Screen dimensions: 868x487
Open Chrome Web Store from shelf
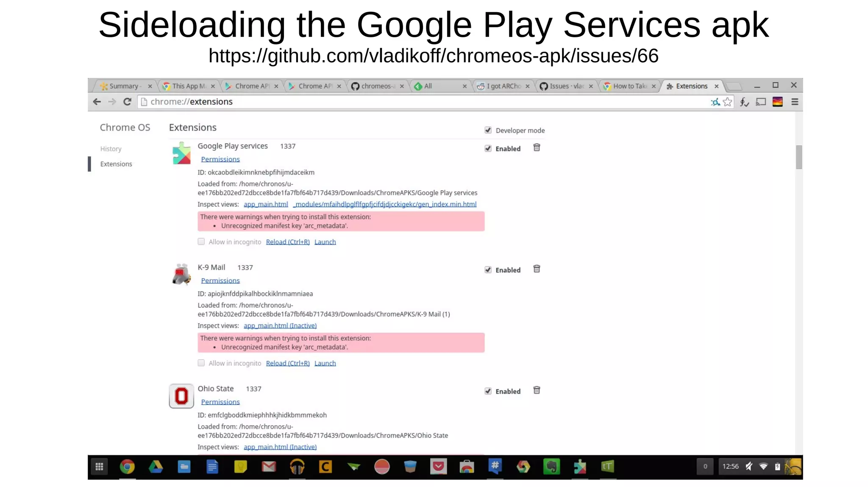point(467,467)
